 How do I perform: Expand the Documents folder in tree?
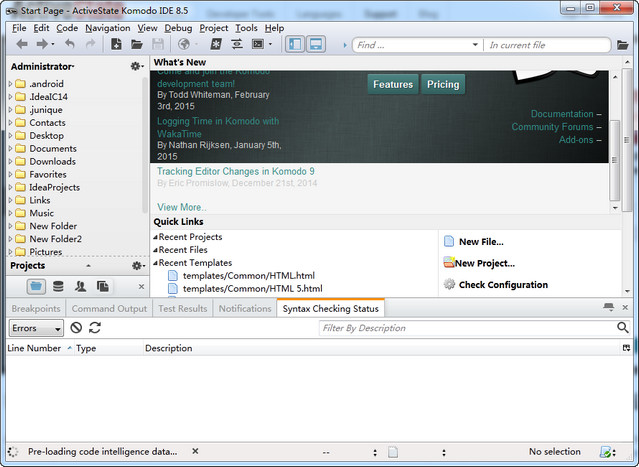[x=10, y=149]
